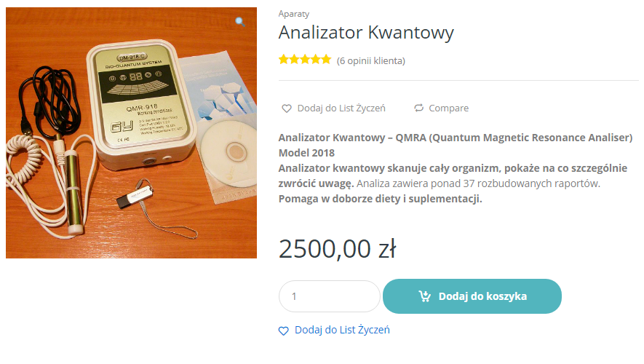
Task: Click the Analizator Kwantowy product title
Action: 366,33
